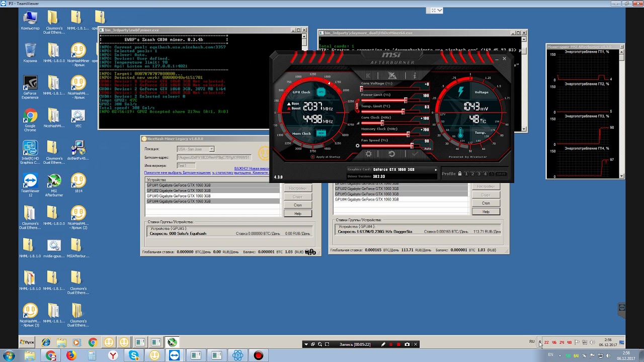This screenshot has width=644, height=362.
Task: Click the Memory Clock slider handle
Action: 408,135
